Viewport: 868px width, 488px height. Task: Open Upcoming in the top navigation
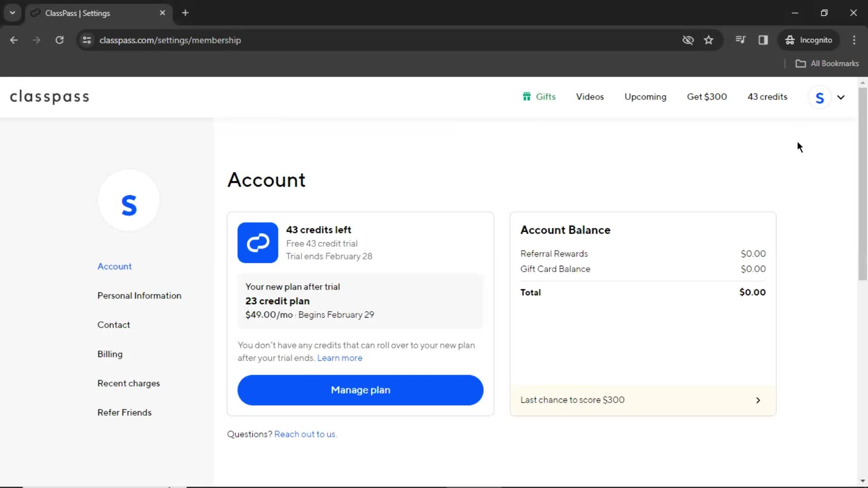645,97
